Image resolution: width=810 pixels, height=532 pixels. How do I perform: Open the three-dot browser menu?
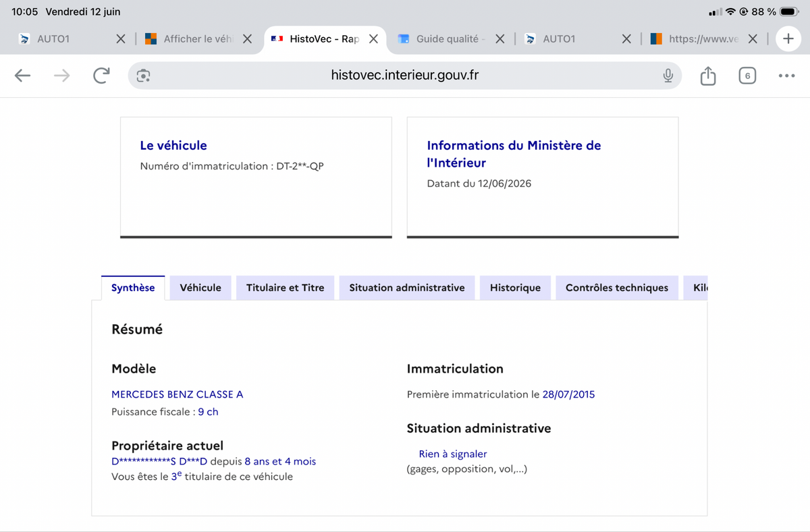786,76
